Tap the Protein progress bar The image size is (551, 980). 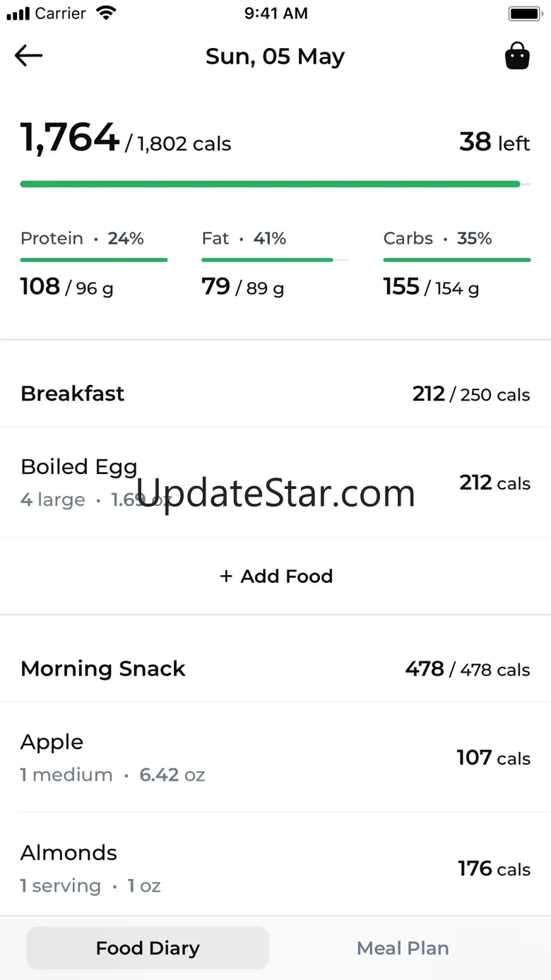tap(94, 260)
